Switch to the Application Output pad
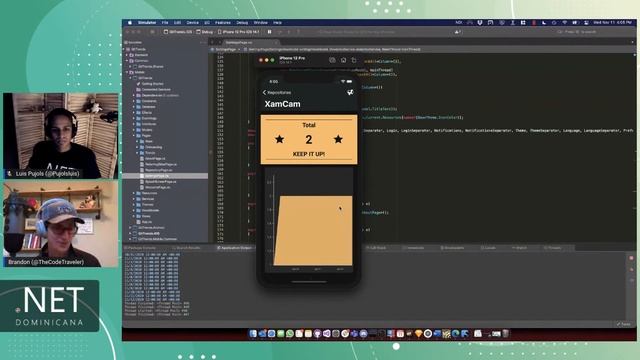 point(234,248)
